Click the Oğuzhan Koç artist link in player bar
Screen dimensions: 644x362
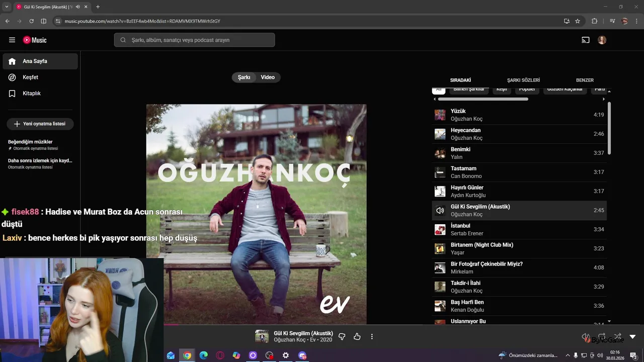coord(290,340)
